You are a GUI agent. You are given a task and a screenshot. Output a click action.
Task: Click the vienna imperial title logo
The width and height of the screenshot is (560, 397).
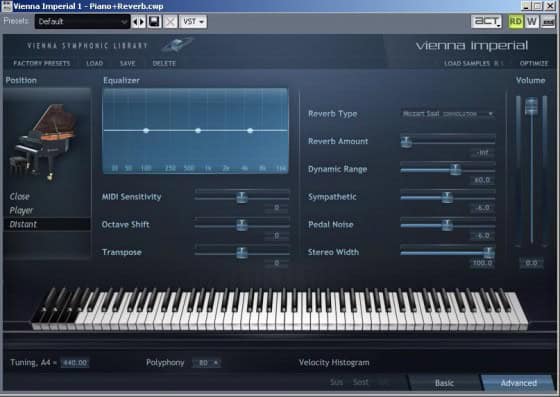point(471,46)
